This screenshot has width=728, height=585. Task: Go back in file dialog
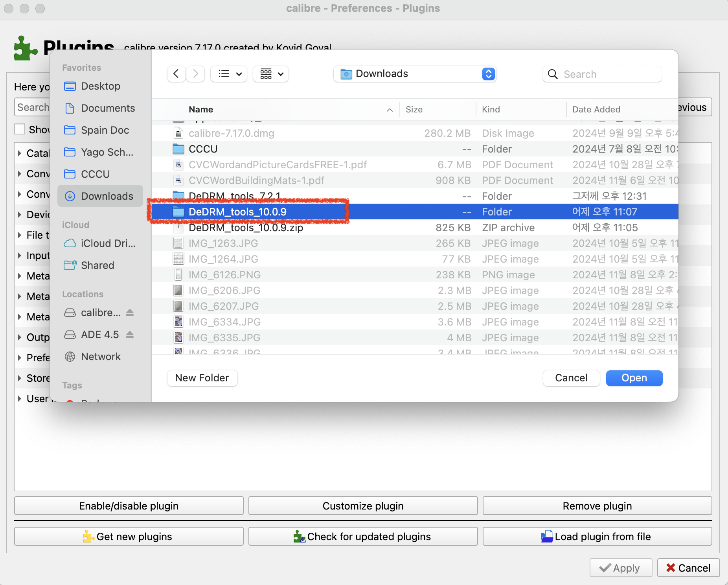click(x=176, y=74)
